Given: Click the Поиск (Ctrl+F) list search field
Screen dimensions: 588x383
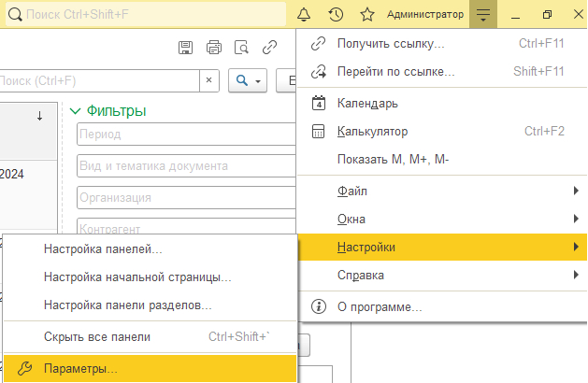Looking at the screenshot, I should (x=99, y=80).
